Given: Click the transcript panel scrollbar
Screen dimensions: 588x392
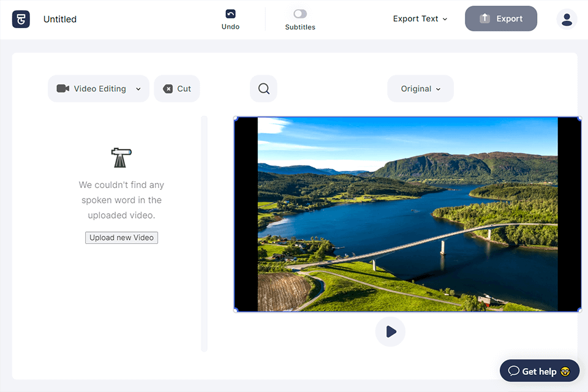Looking at the screenshot, I should tap(204, 233).
